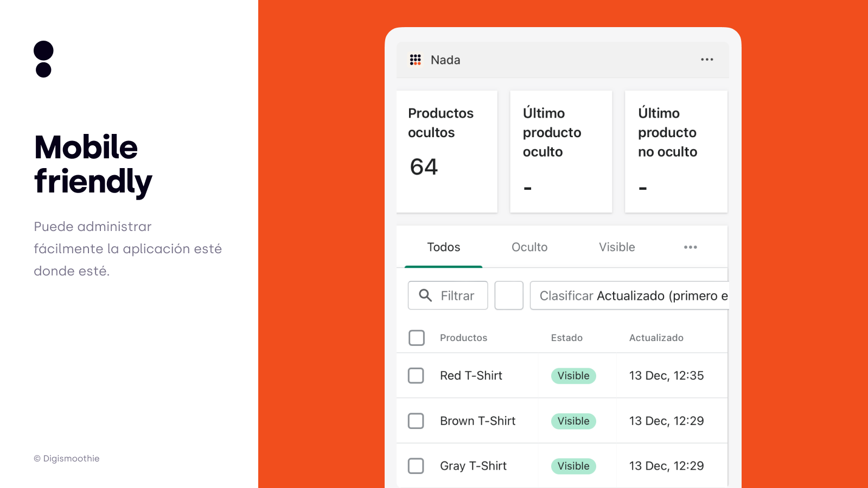Switch to the Todos tab
868x488 pixels.
coord(444,247)
